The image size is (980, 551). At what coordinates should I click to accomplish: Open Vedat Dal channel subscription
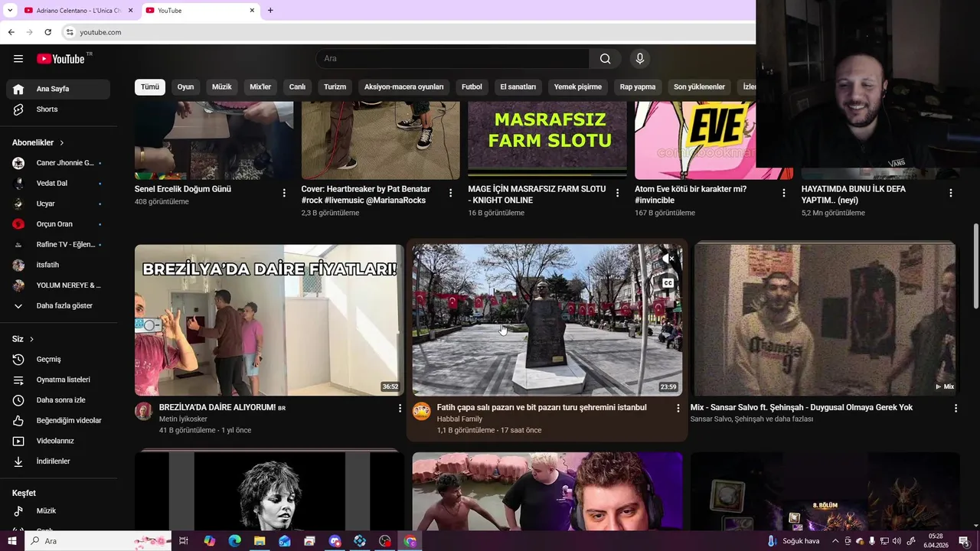58,183
